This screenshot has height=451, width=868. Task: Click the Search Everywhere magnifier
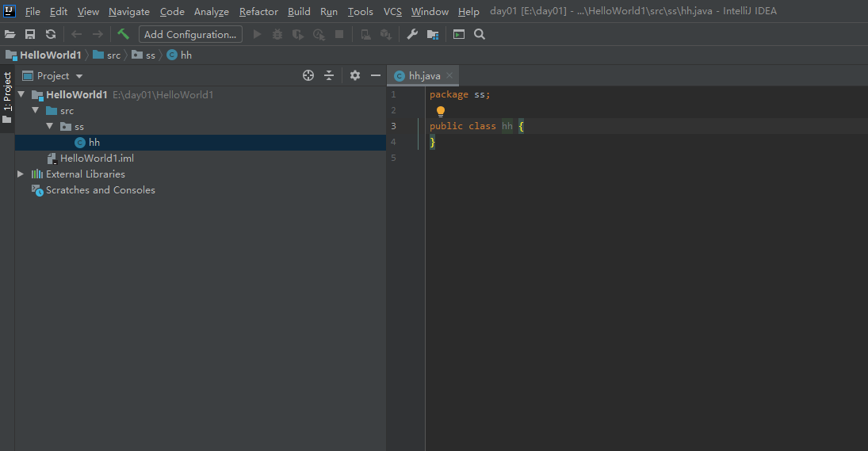(x=480, y=34)
